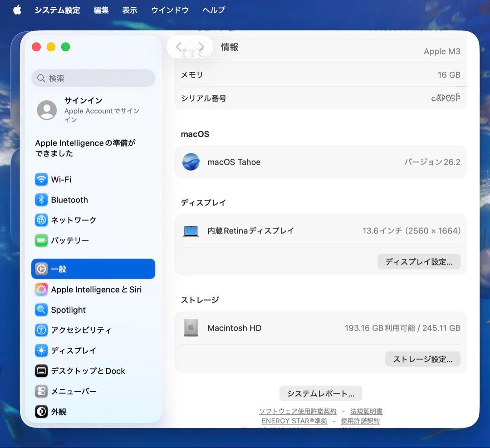Image resolution: width=490 pixels, height=448 pixels.
Task: Open システムレポート
Action: (320, 393)
